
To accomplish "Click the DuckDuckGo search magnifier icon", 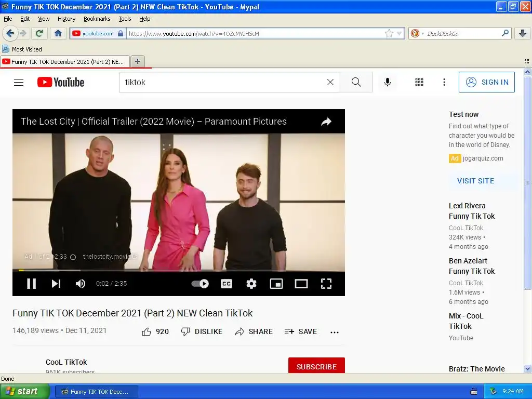I will (505, 33).
